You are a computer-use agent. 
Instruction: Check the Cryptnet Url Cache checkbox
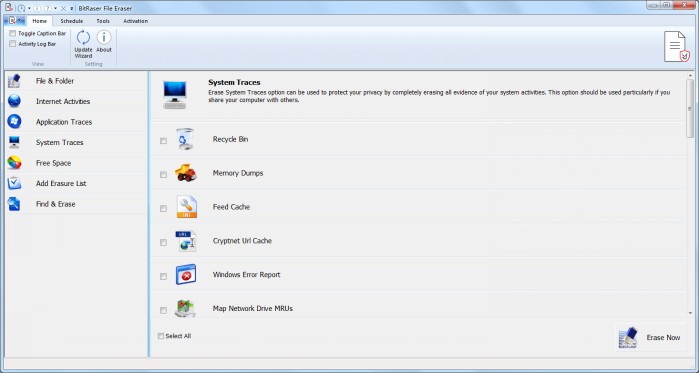pyautogui.click(x=163, y=242)
